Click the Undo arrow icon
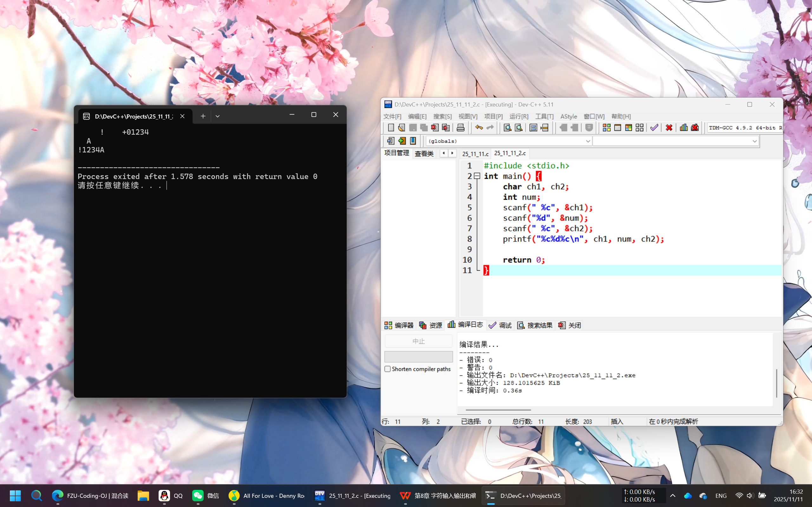Viewport: 812px width, 507px height. coord(479,127)
